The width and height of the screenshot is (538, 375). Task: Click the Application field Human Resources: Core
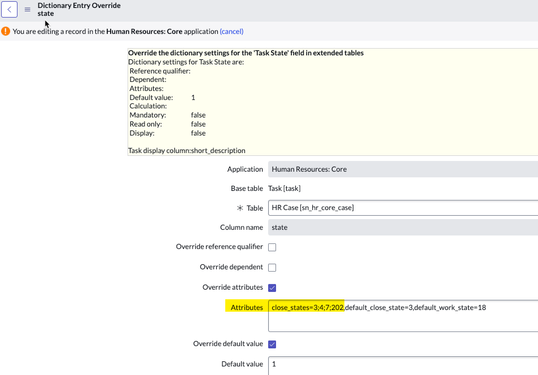point(403,169)
